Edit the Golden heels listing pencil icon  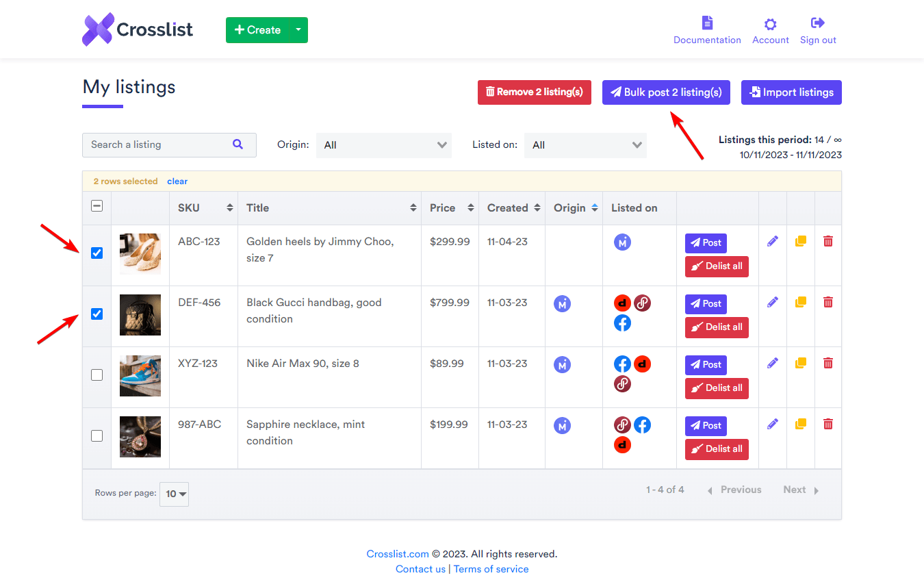[x=773, y=241]
